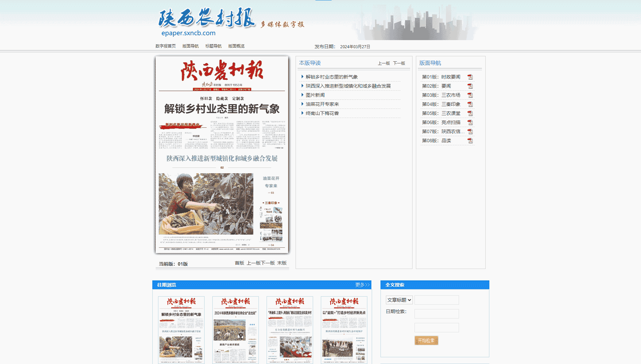Focus the second date field below 日期检索
This screenshot has width=641, height=364.
pos(437,328)
